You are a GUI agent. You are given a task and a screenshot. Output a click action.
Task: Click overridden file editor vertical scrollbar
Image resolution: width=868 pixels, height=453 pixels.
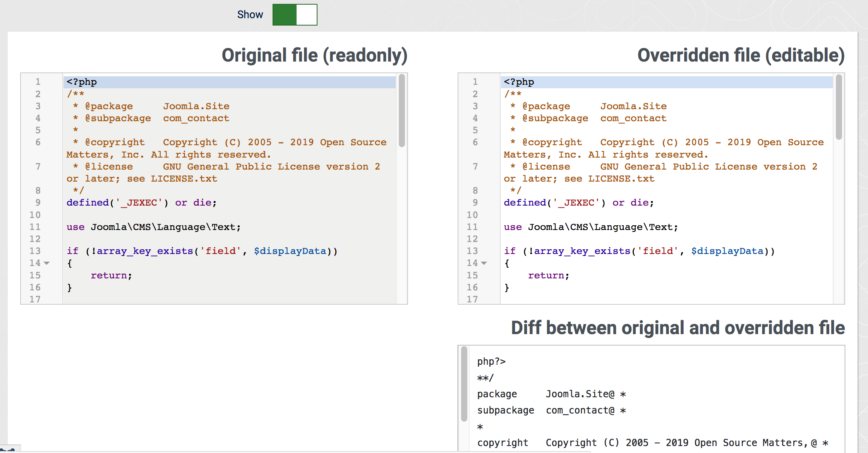coord(839,107)
